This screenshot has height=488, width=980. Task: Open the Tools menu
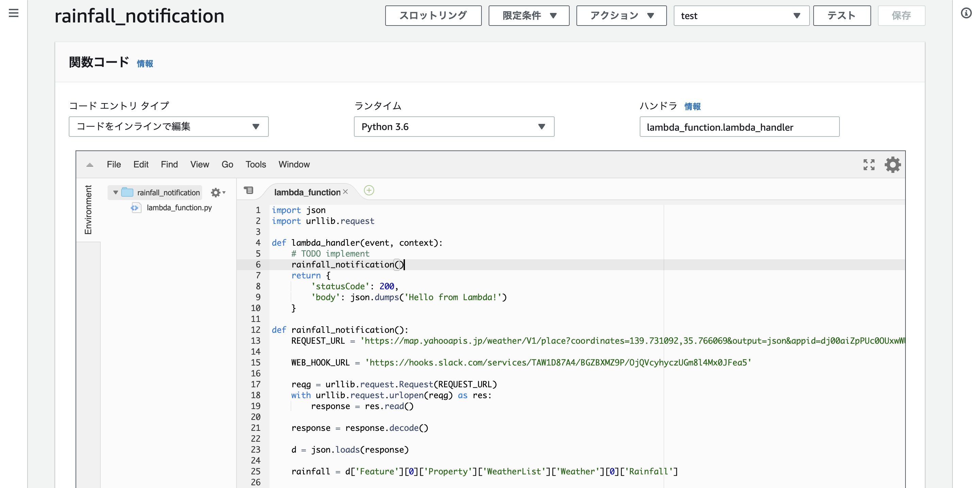tap(256, 164)
